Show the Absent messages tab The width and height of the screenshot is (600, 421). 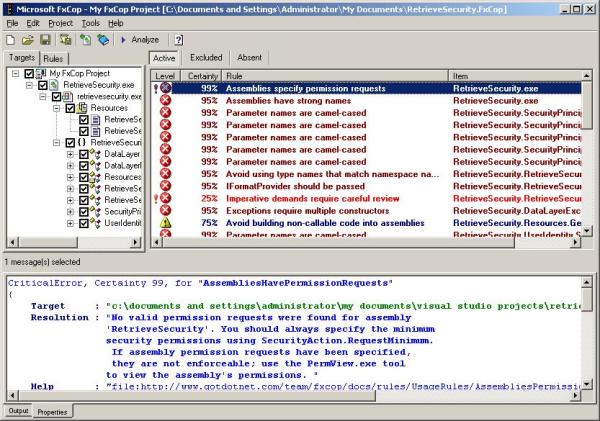pos(249,58)
